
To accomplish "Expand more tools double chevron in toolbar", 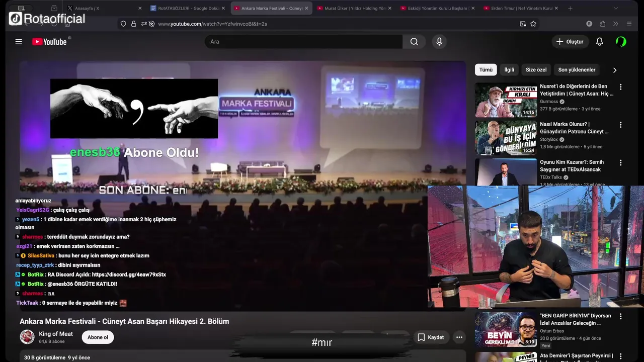I will pyautogui.click(x=615, y=24).
